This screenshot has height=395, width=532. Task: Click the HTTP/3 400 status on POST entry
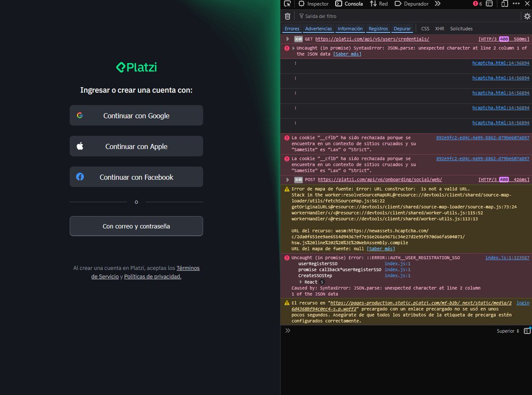click(504, 179)
